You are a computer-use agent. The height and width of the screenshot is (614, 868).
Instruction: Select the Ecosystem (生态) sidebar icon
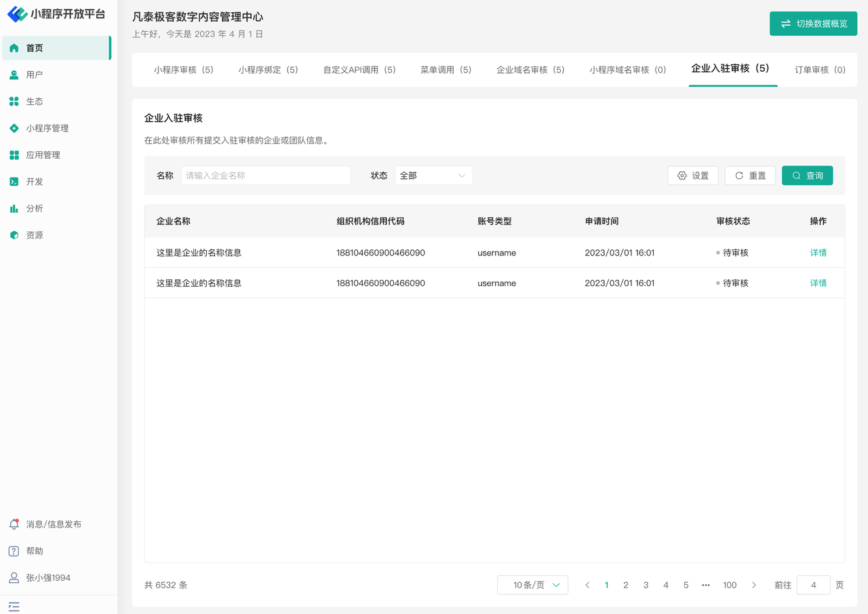tap(14, 102)
